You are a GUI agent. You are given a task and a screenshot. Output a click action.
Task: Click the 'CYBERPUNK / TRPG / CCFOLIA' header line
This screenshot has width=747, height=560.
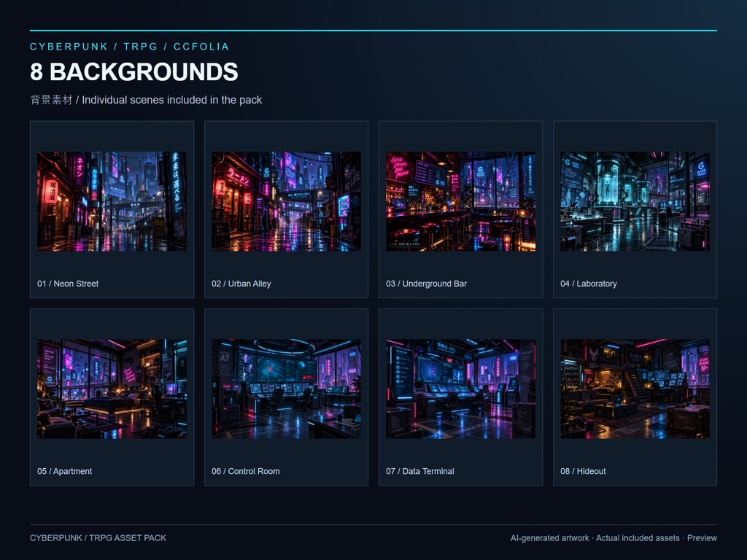130,47
